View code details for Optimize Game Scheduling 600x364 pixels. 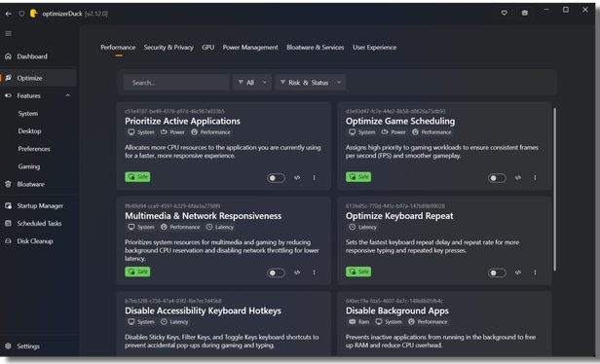click(518, 177)
